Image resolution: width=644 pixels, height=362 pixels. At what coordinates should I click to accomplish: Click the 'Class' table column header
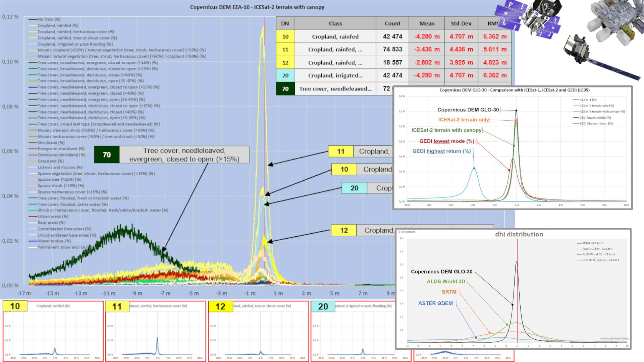tap(335, 23)
